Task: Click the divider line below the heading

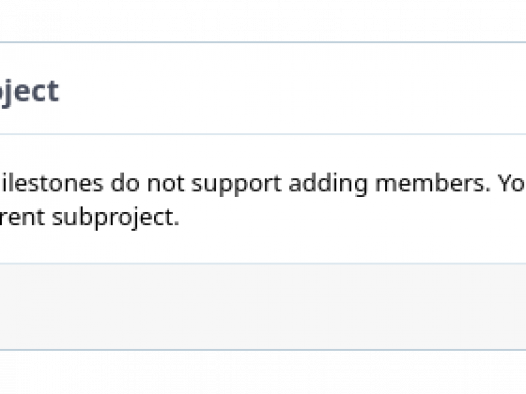Action: pos(263,134)
